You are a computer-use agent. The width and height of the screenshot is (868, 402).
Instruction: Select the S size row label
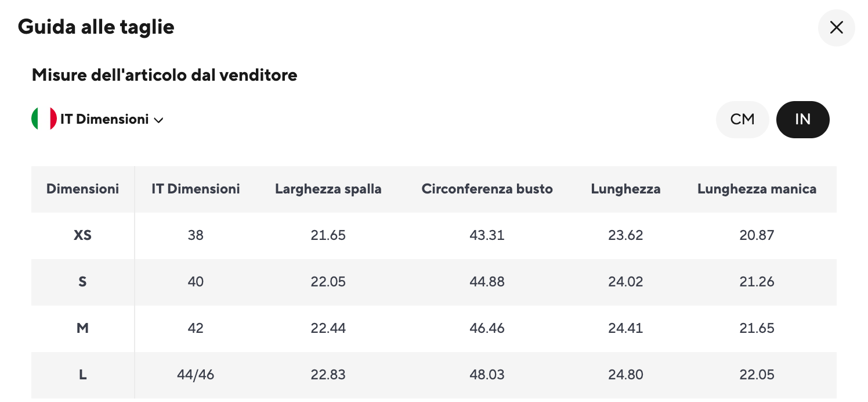(x=82, y=282)
